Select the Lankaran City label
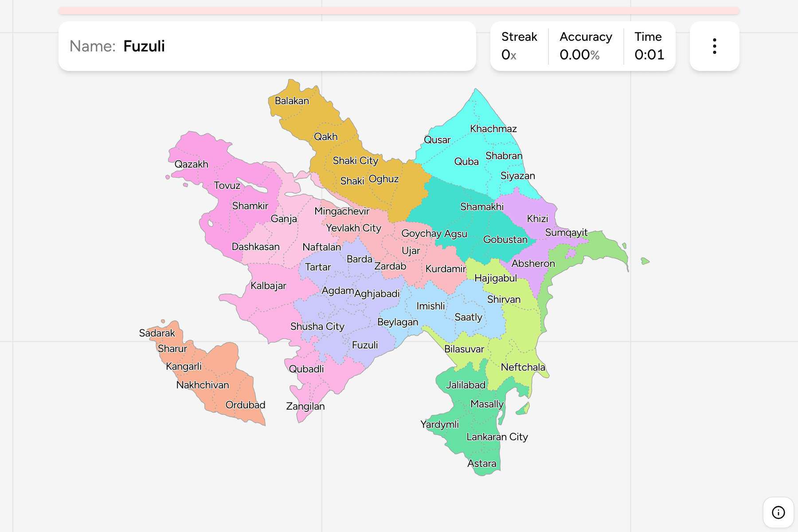Viewport: 798px width, 532px height. point(497,437)
